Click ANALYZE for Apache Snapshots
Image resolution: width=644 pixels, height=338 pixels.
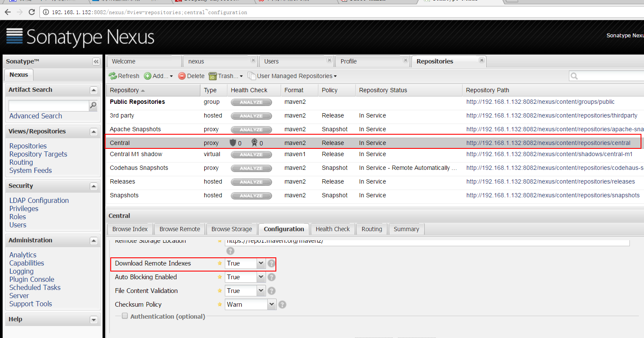[x=251, y=130]
